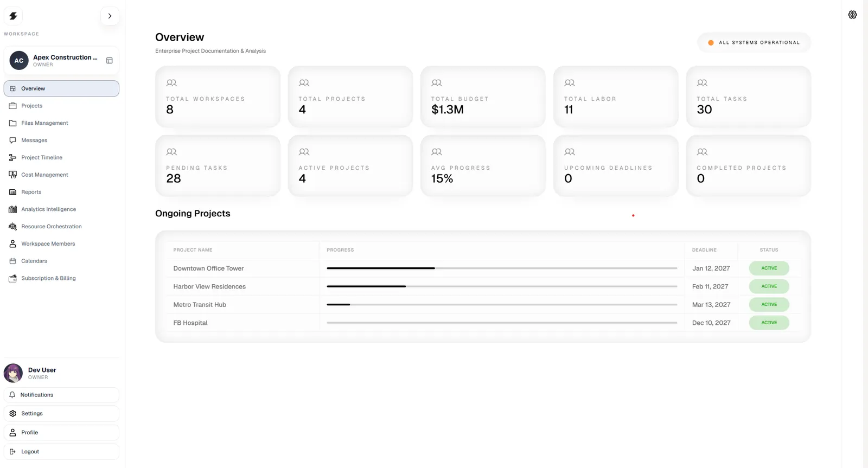Click the person icon on Profile
This screenshot has height=468, width=868.
[12, 432]
